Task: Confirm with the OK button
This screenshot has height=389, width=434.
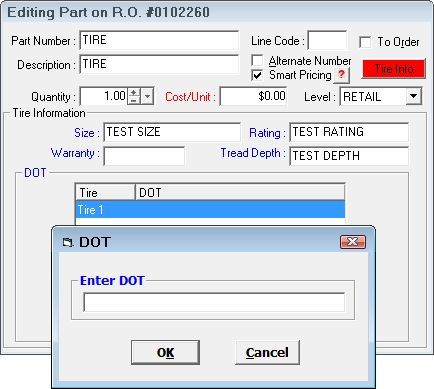Action: (x=165, y=352)
